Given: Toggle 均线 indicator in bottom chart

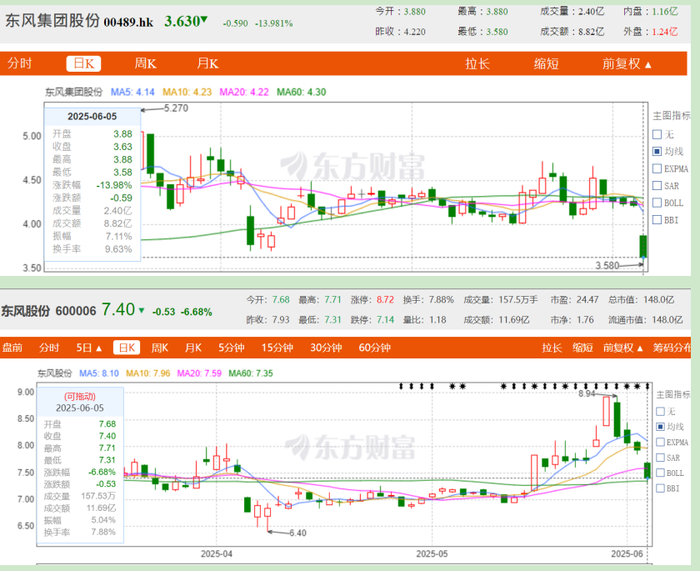Looking at the screenshot, I should (660, 427).
